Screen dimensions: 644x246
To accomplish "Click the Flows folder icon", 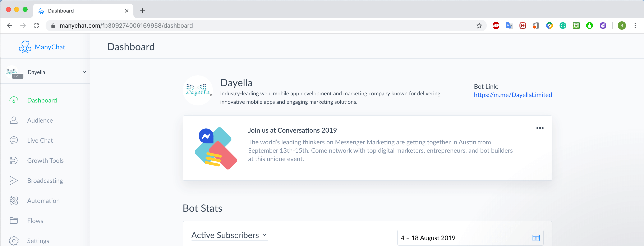I will (14, 220).
